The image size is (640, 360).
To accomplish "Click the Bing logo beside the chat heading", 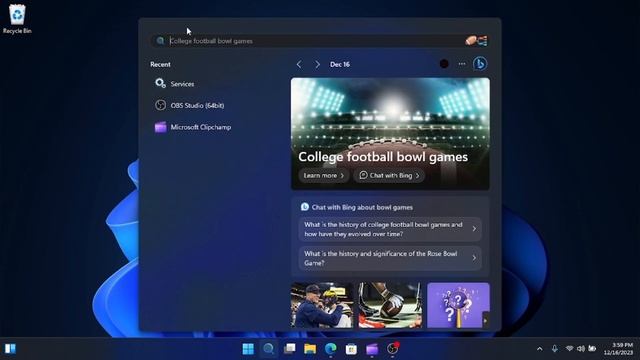I will pyautogui.click(x=305, y=207).
